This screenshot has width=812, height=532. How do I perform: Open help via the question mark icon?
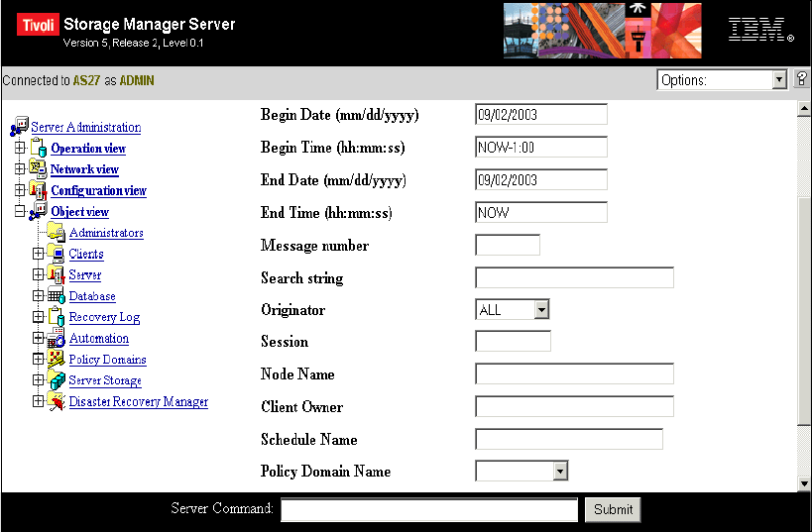pos(802,78)
